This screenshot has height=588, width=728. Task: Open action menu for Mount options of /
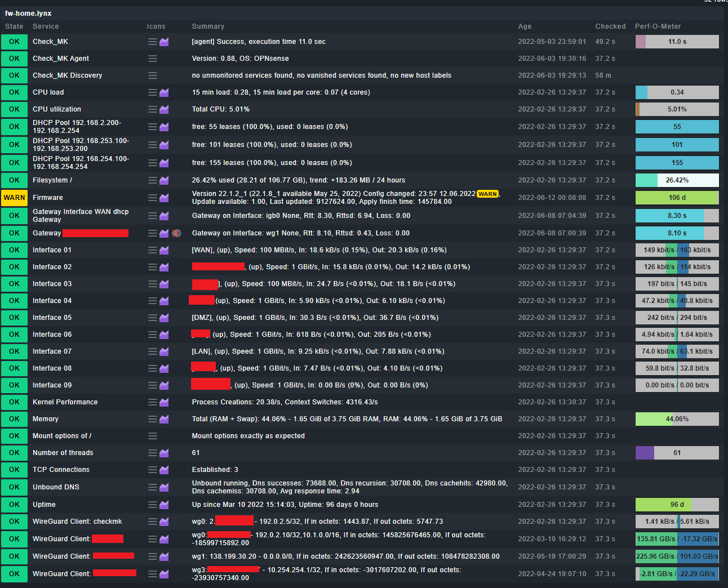point(153,436)
